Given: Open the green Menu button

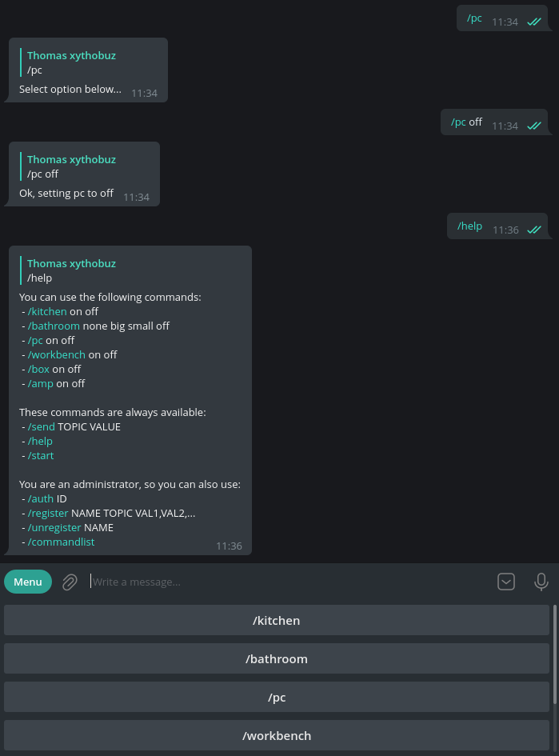Looking at the screenshot, I should point(28,582).
